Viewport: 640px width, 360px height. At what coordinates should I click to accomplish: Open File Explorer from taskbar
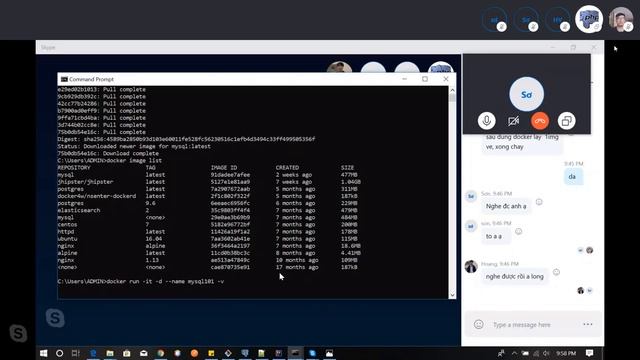[x=110, y=353]
